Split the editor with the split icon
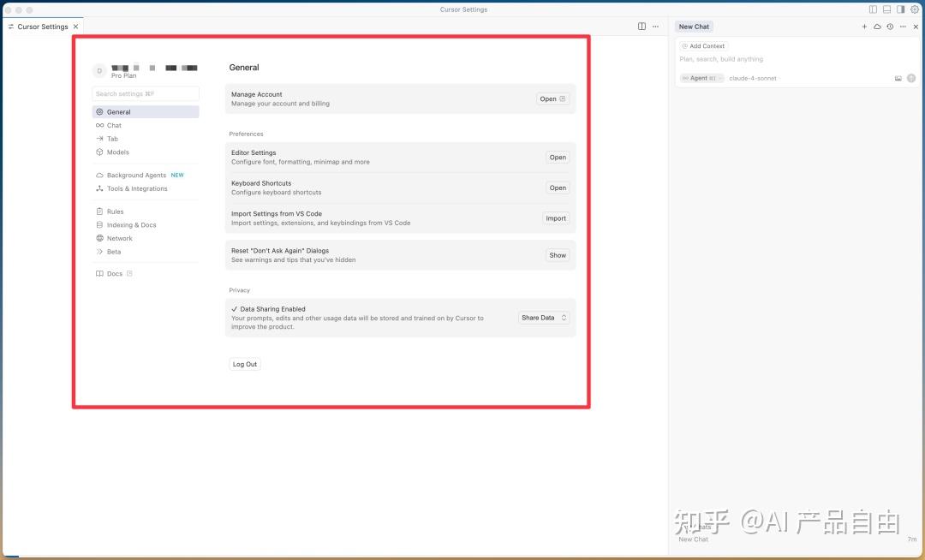The width and height of the screenshot is (925, 560). point(642,27)
